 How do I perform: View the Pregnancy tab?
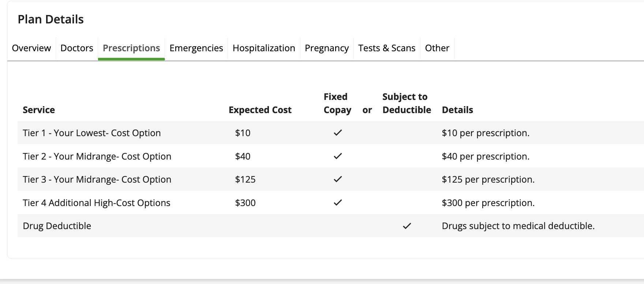[327, 48]
